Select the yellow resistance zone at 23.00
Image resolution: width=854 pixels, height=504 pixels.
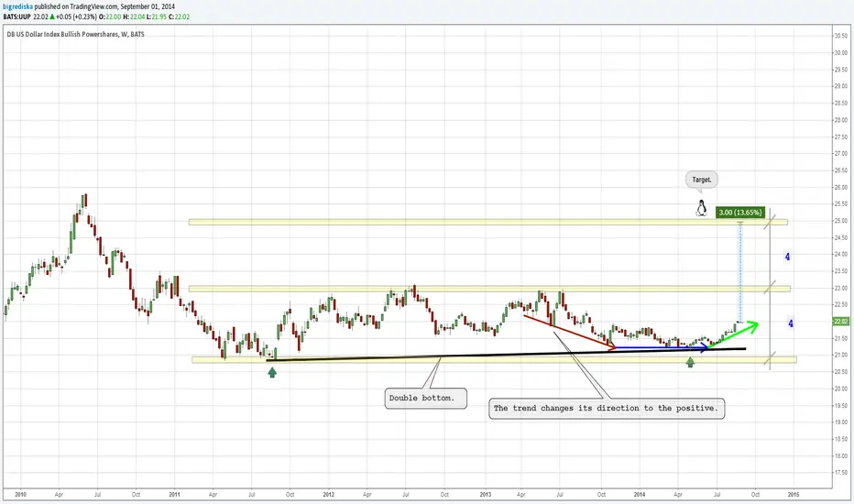click(489, 289)
